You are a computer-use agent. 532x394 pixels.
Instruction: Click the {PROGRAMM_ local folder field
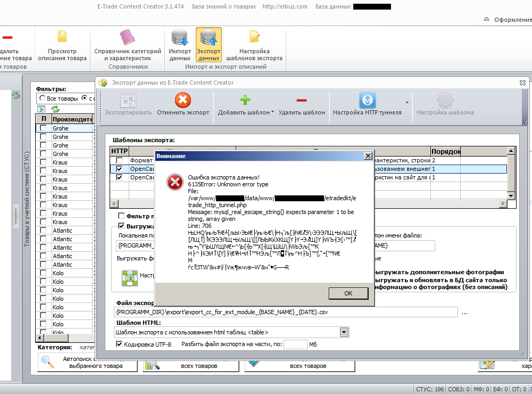coord(135,245)
